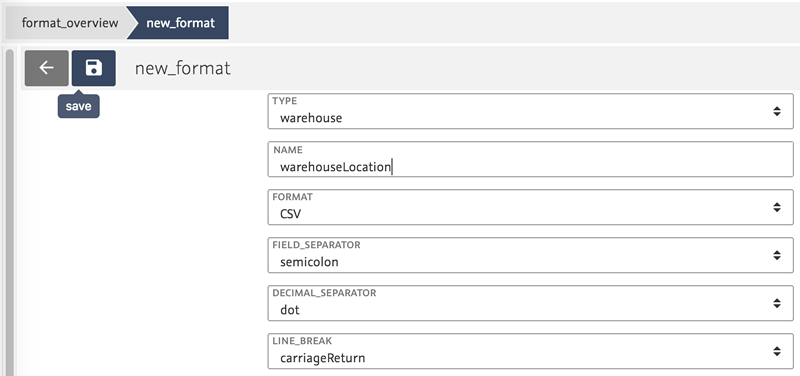
Task: Click the TYPE field's up-down arrow icon
Action: pos(777,111)
